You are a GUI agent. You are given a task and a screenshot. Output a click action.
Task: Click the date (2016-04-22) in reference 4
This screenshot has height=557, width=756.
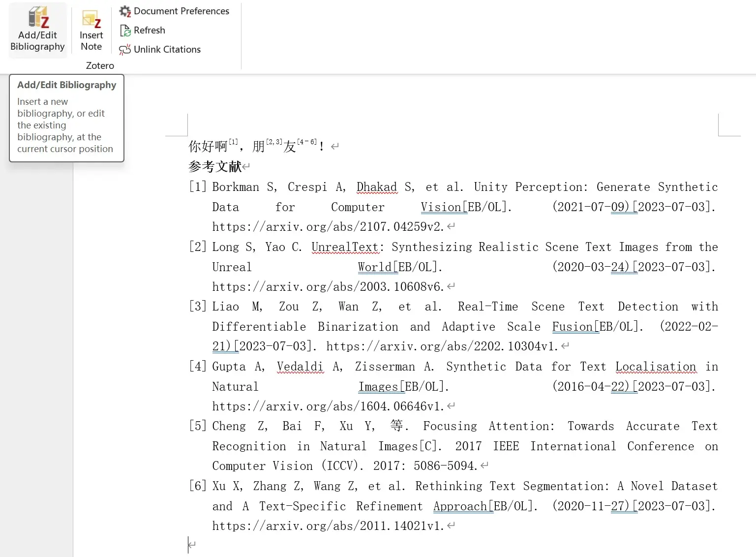pos(591,387)
